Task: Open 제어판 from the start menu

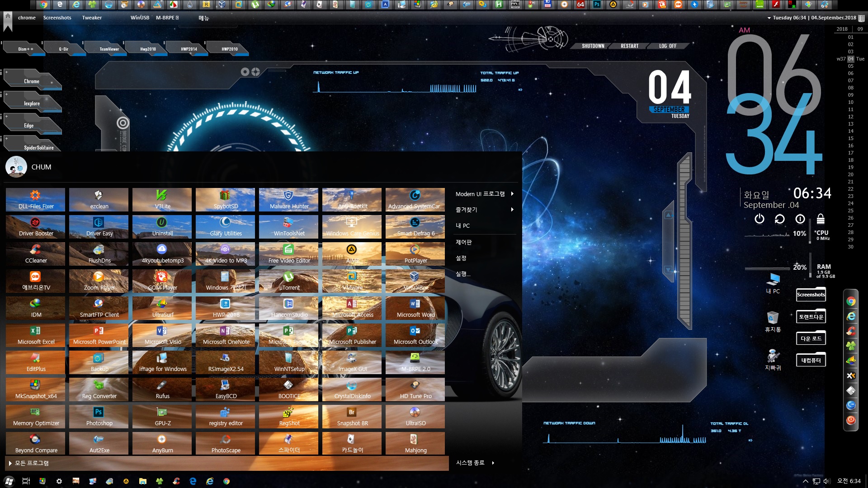Action: pyautogui.click(x=485, y=242)
